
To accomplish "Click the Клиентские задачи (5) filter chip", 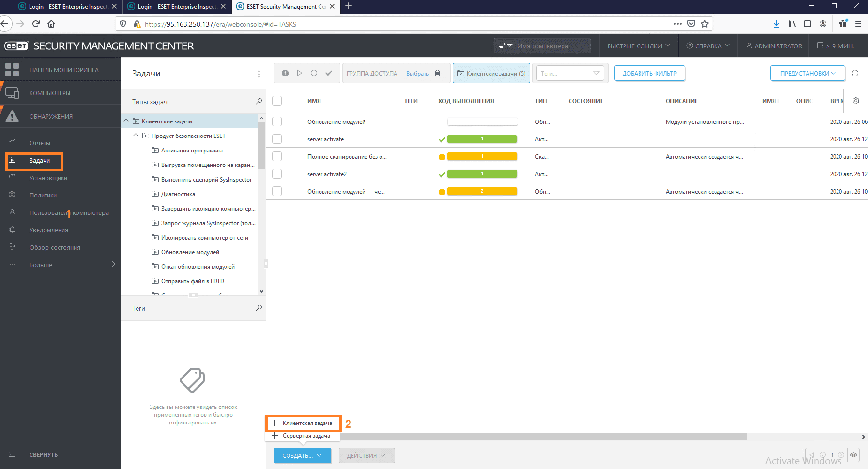I will [x=491, y=73].
